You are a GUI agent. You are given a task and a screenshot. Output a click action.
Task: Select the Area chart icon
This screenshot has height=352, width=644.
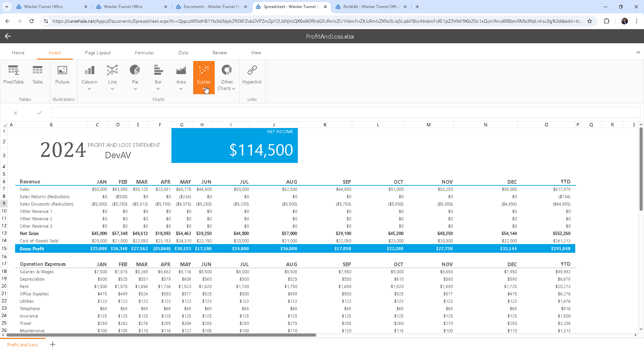click(x=181, y=70)
